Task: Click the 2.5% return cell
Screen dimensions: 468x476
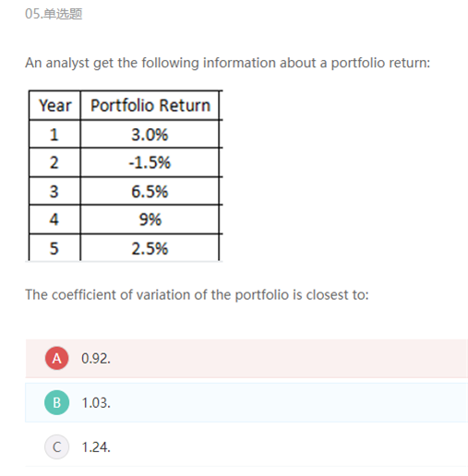Action: tap(150, 248)
